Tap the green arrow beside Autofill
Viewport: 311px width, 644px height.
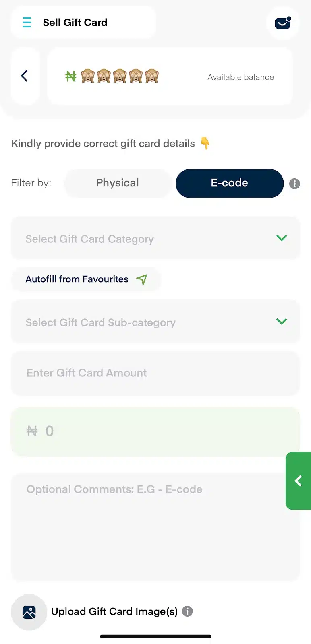pos(142,279)
